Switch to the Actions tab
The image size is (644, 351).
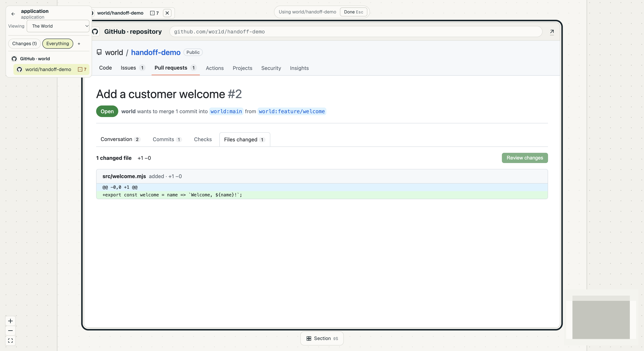[215, 68]
